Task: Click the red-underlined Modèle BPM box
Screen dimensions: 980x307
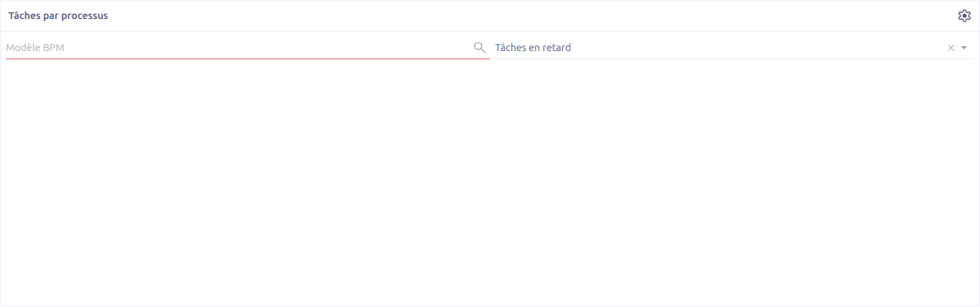Action: coord(248,48)
